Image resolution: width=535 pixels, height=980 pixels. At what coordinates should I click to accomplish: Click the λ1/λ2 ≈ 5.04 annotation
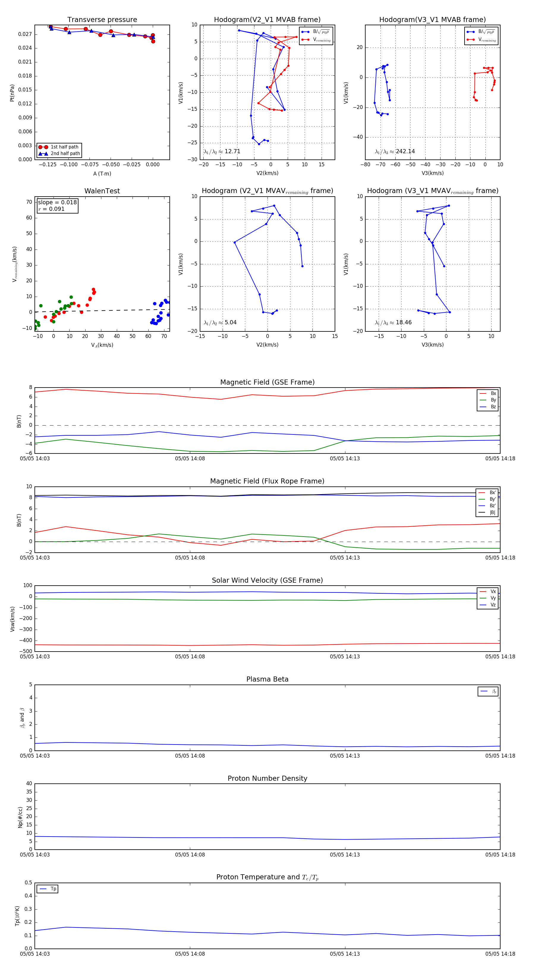click(220, 323)
